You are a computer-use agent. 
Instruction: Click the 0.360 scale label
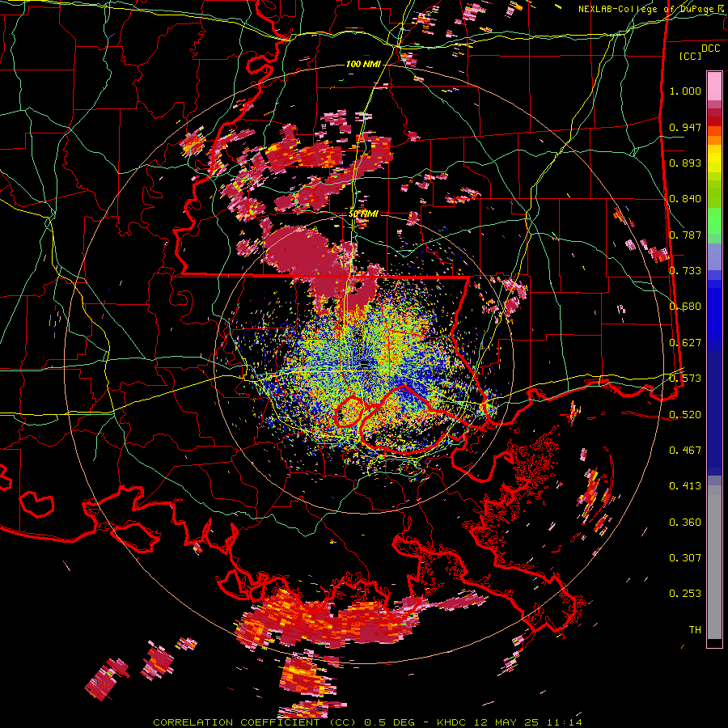pyautogui.click(x=685, y=523)
